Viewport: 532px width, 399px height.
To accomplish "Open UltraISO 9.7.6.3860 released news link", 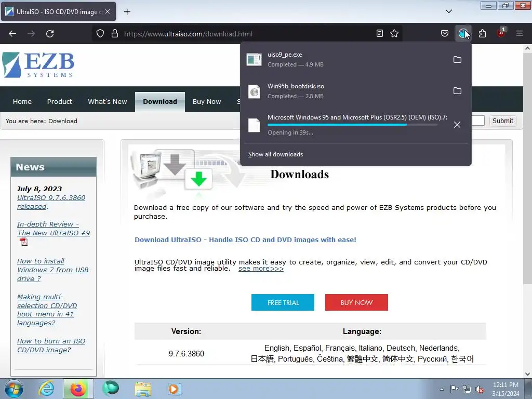I will coord(51,202).
